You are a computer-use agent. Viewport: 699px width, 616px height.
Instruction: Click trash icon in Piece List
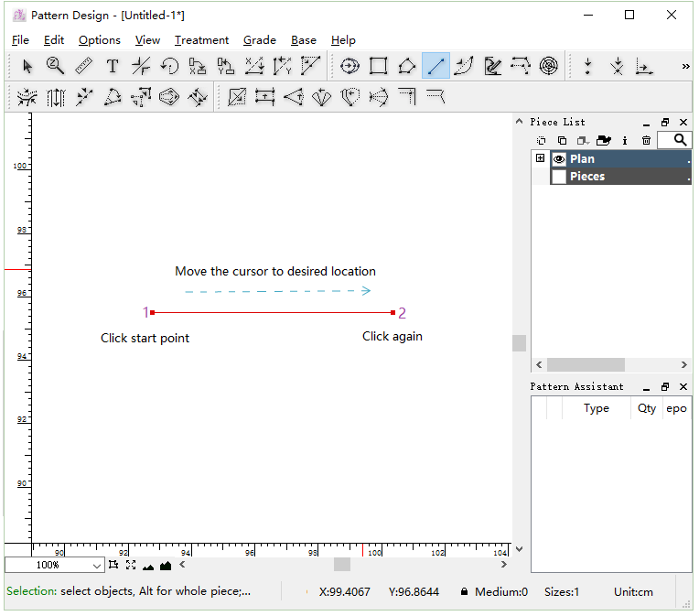click(646, 140)
